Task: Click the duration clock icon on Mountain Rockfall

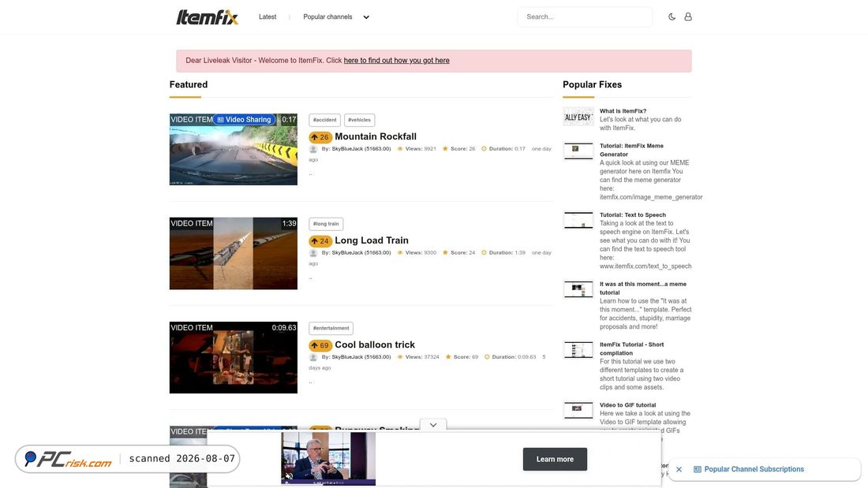Action: point(484,149)
